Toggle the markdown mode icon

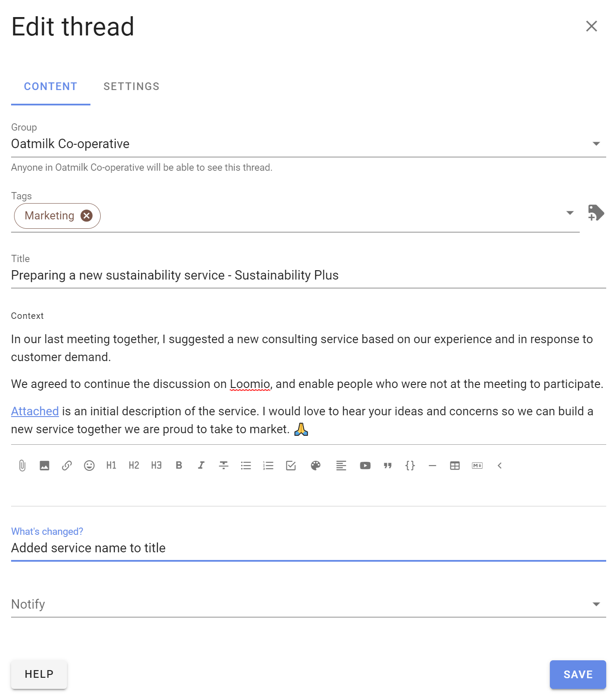coord(477,466)
